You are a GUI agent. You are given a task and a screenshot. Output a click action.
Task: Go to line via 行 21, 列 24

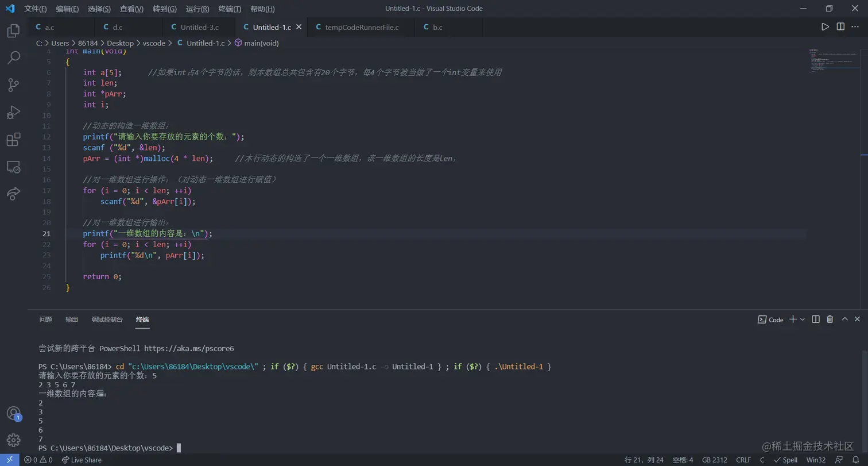[644, 460]
